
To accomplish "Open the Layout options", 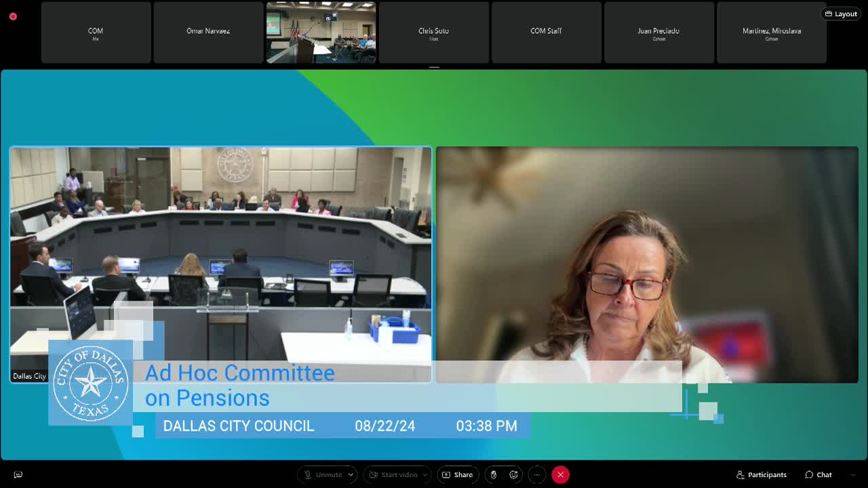I will [x=841, y=14].
